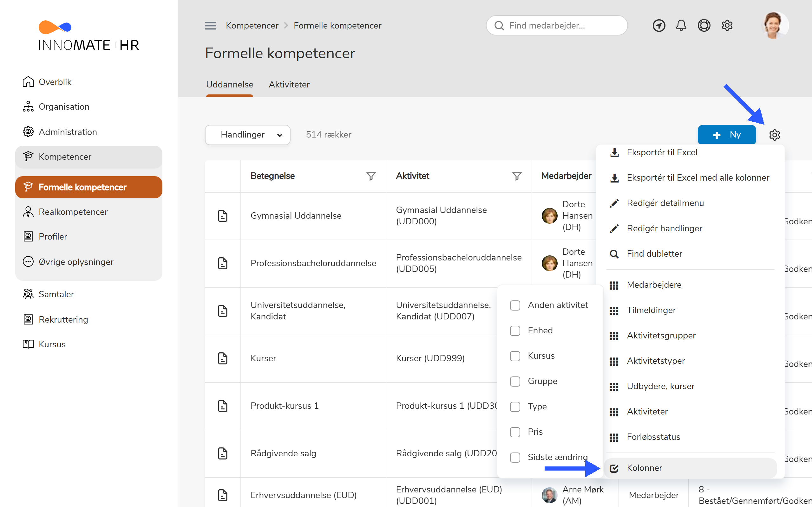Click the table settings gear beside Ny
Image resolution: width=812 pixels, height=507 pixels.
coord(775,135)
